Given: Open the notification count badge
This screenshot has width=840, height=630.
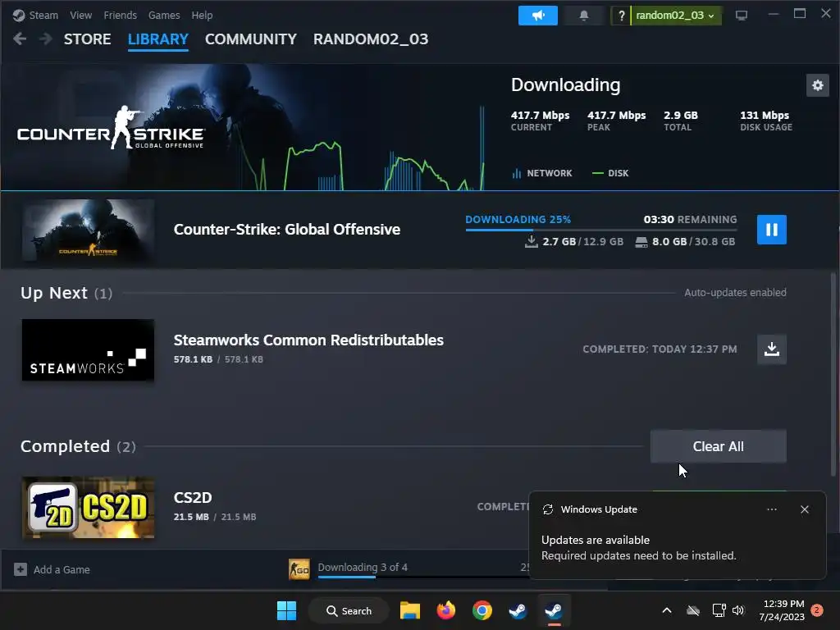Looking at the screenshot, I should 817,610.
